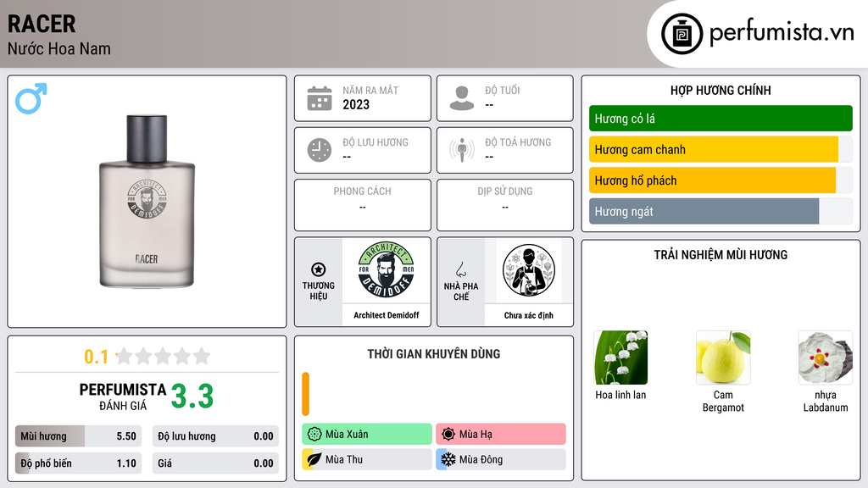Click the Hoa linh lan label

tap(620, 395)
